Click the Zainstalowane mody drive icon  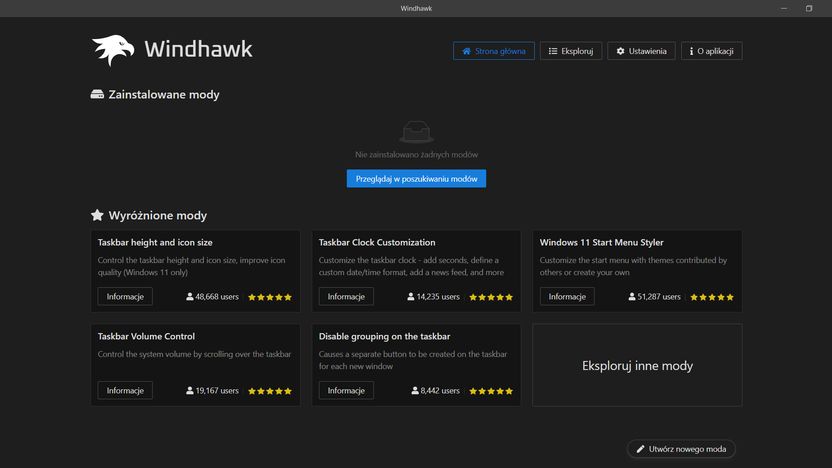97,94
